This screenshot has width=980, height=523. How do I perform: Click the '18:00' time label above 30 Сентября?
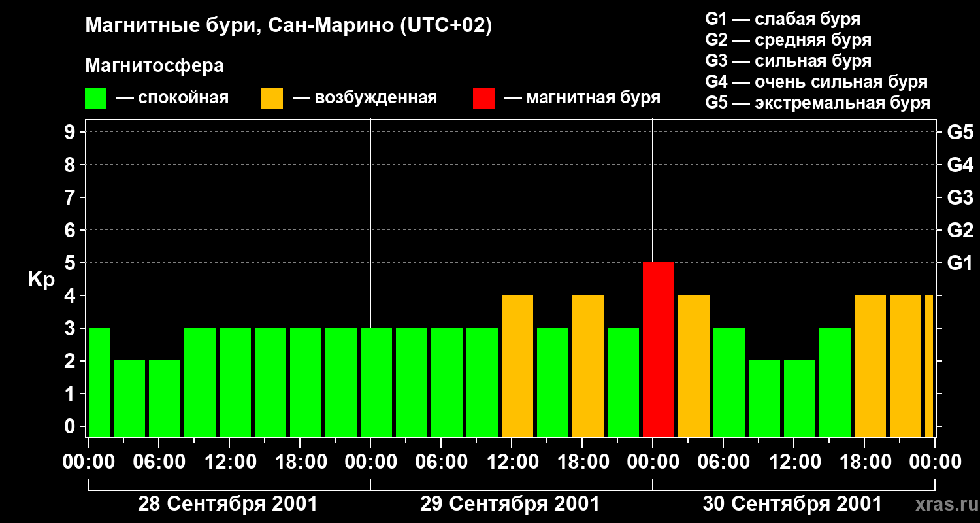[x=864, y=462]
